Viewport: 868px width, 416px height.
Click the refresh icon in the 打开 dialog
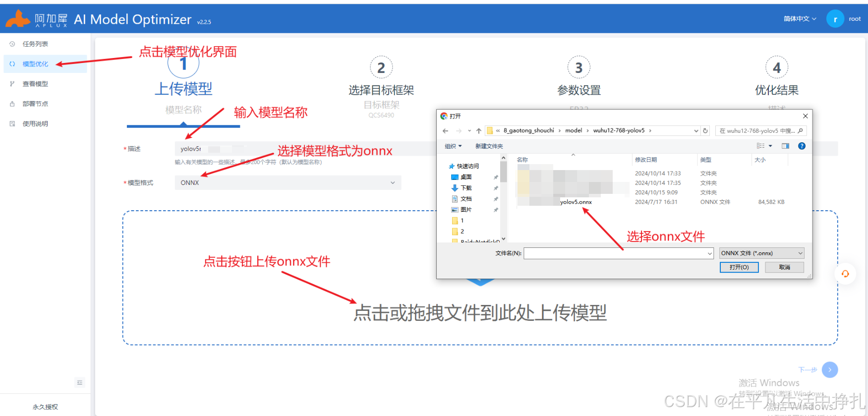(705, 131)
